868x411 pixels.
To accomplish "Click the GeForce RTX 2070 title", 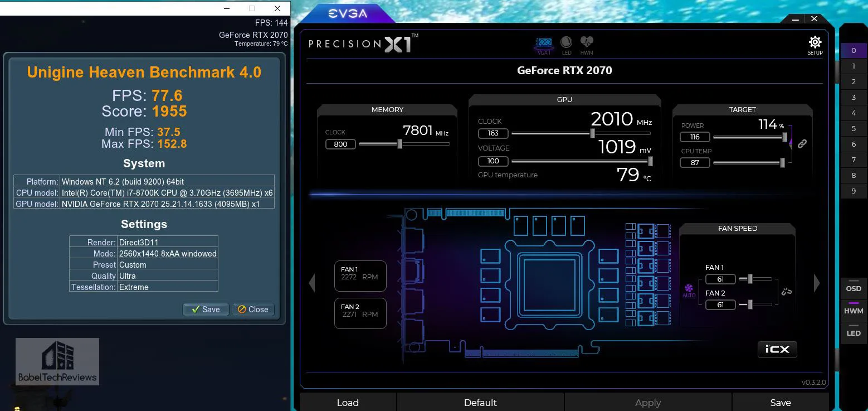I will [x=564, y=71].
